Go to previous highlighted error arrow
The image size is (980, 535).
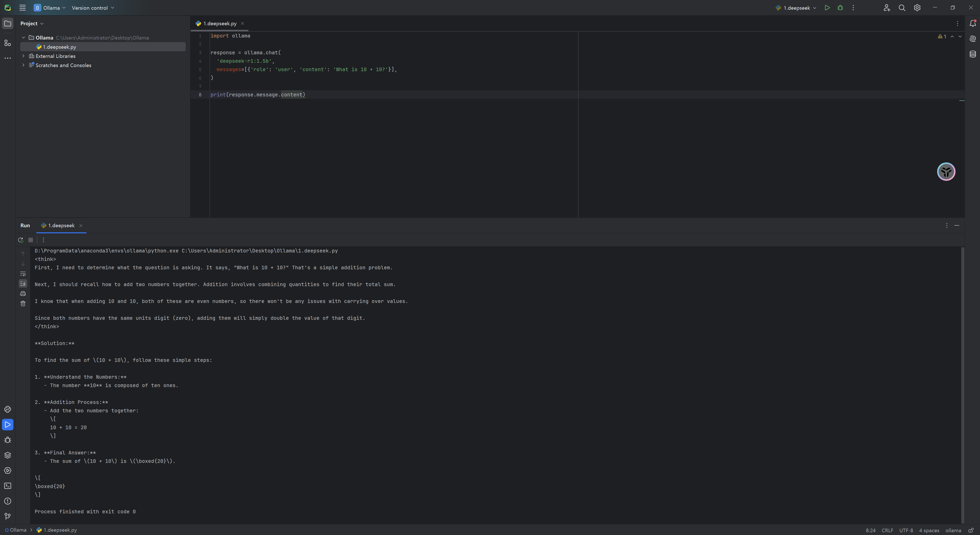952,36
